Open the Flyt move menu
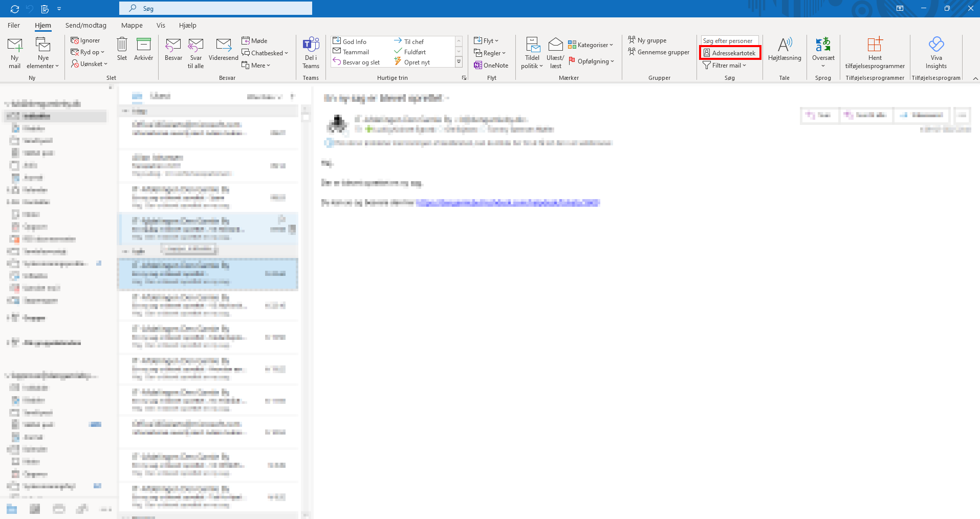 486,40
